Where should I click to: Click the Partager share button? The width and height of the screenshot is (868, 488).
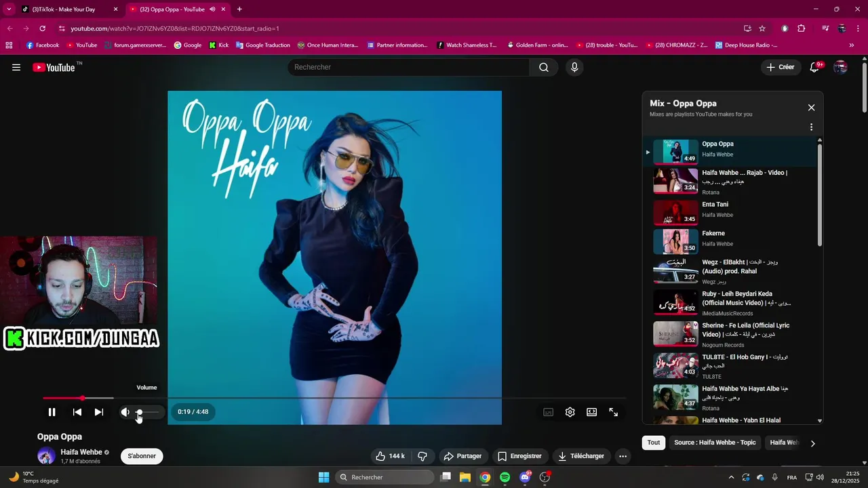point(462,456)
